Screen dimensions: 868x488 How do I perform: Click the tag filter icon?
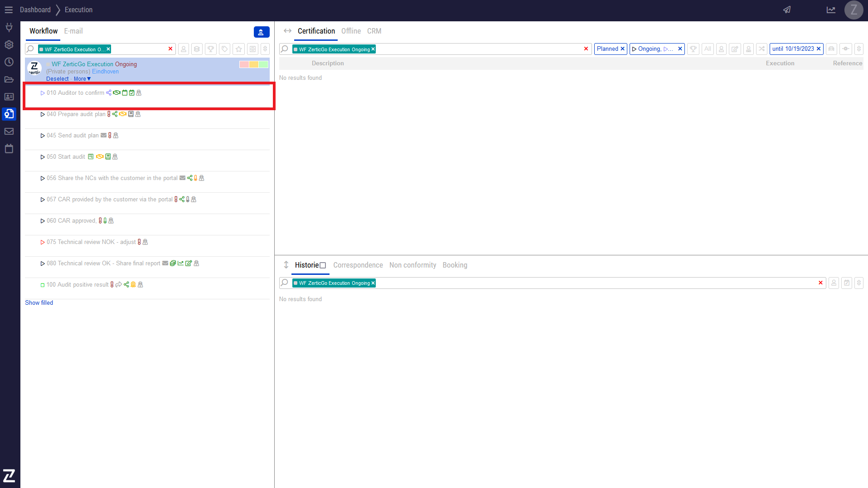225,49
